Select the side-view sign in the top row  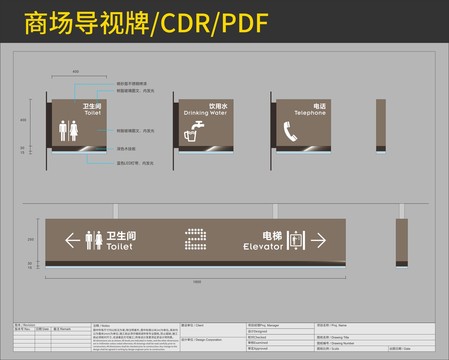[381, 126]
